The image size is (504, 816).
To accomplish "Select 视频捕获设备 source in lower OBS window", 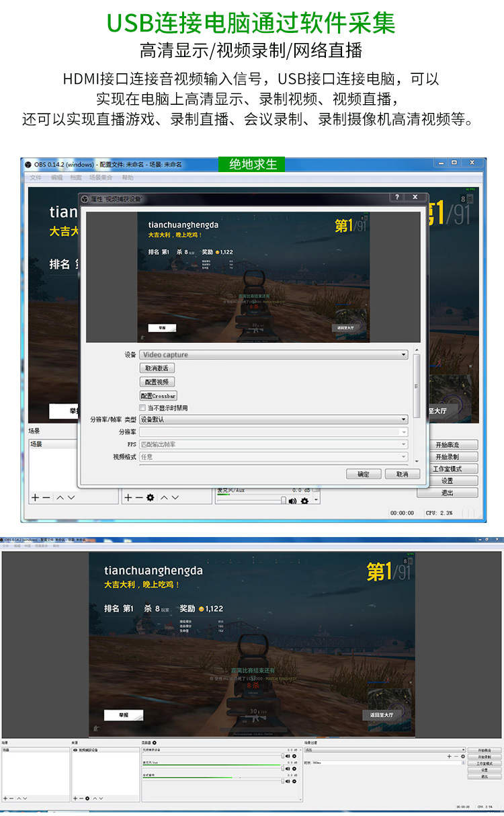I will (x=106, y=749).
